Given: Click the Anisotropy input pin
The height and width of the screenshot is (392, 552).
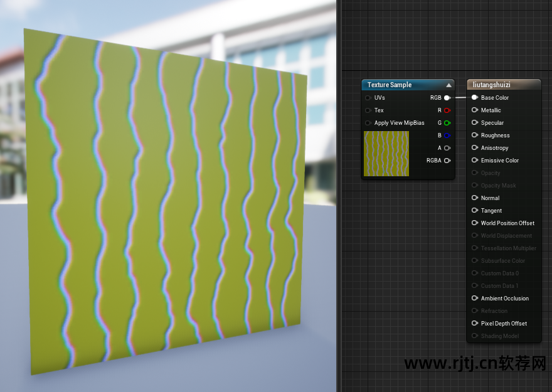Looking at the screenshot, I should click(475, 148).
